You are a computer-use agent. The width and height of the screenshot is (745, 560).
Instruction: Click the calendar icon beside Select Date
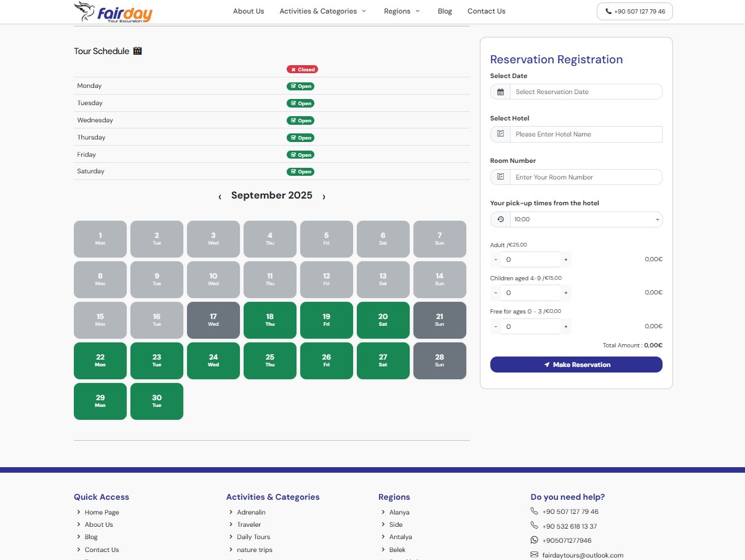[500, 92]
